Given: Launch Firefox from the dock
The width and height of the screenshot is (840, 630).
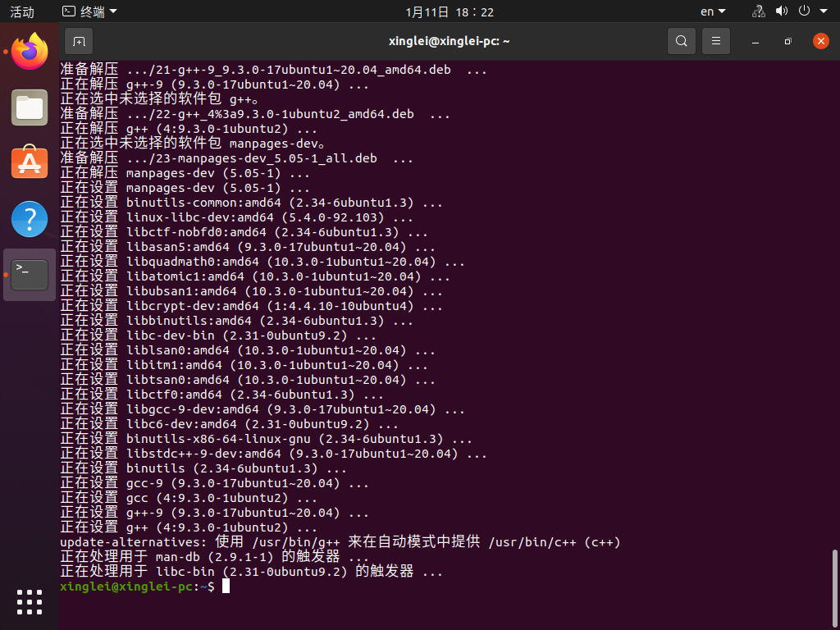Looking at the screenshot, I should coord(30,52).
